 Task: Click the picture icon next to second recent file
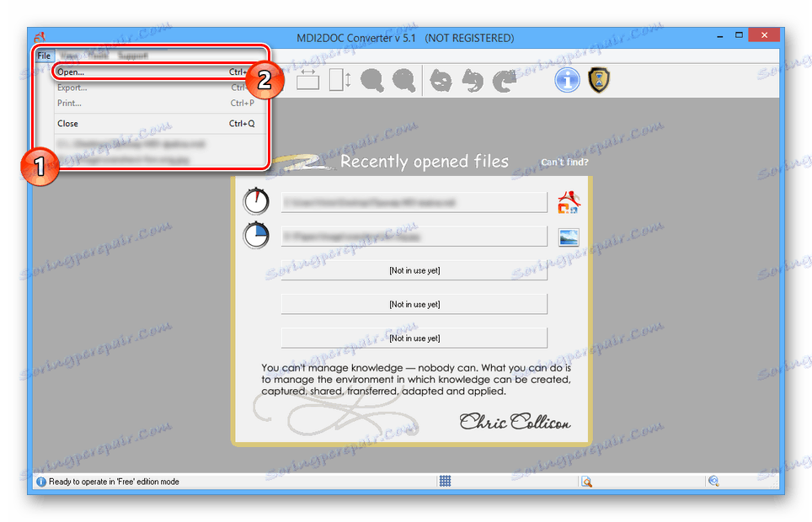pyautogui.click(x=569, y=237)
